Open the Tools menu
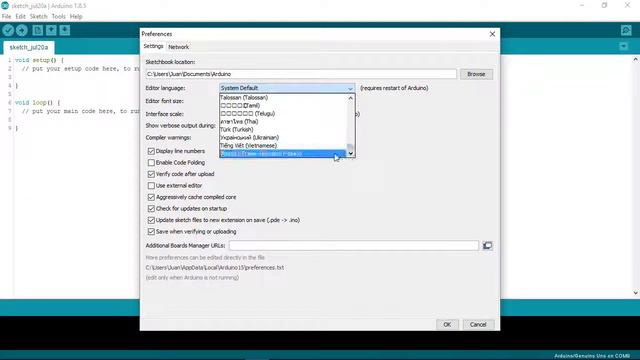640x360 pixels. (58, 16)
